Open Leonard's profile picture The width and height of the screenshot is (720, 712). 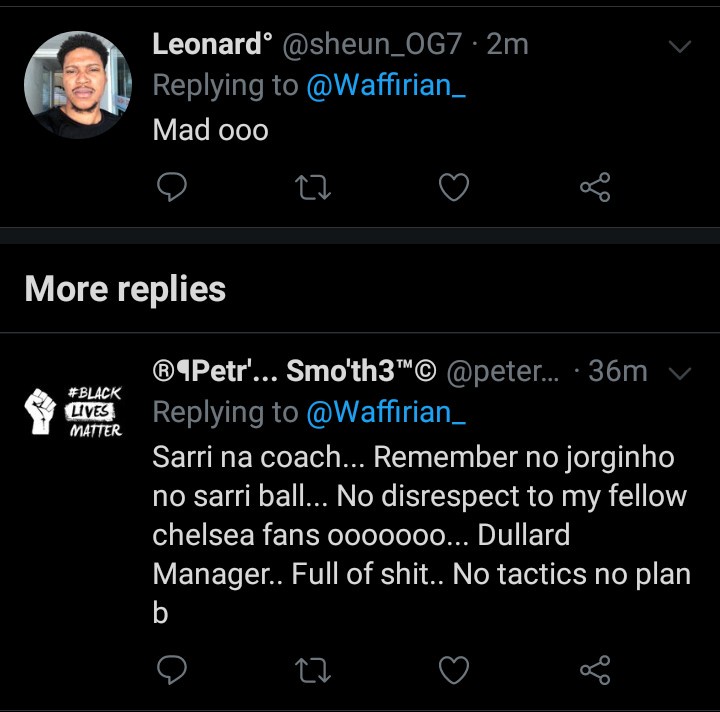click(77, 85)
